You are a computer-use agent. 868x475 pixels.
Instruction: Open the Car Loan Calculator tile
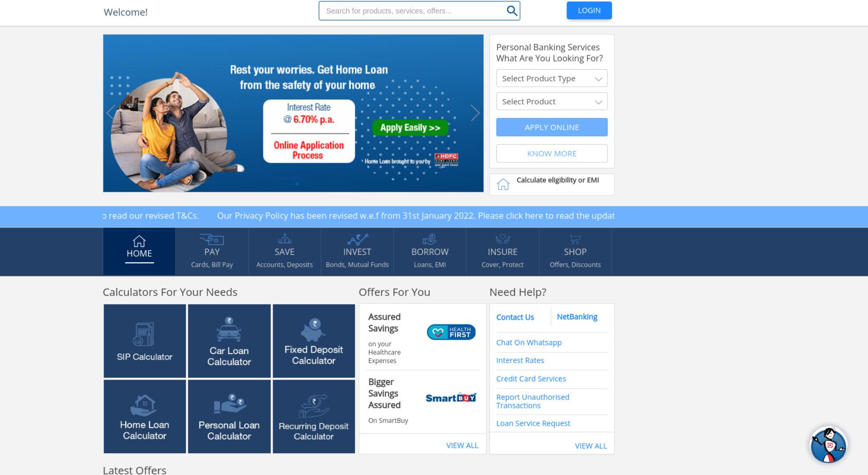click(229, 341)
